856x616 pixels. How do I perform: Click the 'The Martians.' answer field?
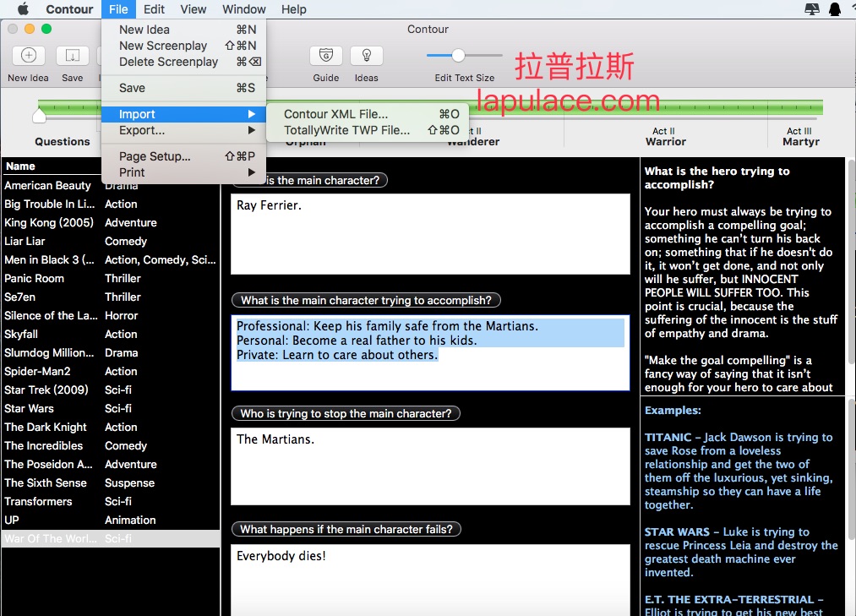click(x=430, y=466)
